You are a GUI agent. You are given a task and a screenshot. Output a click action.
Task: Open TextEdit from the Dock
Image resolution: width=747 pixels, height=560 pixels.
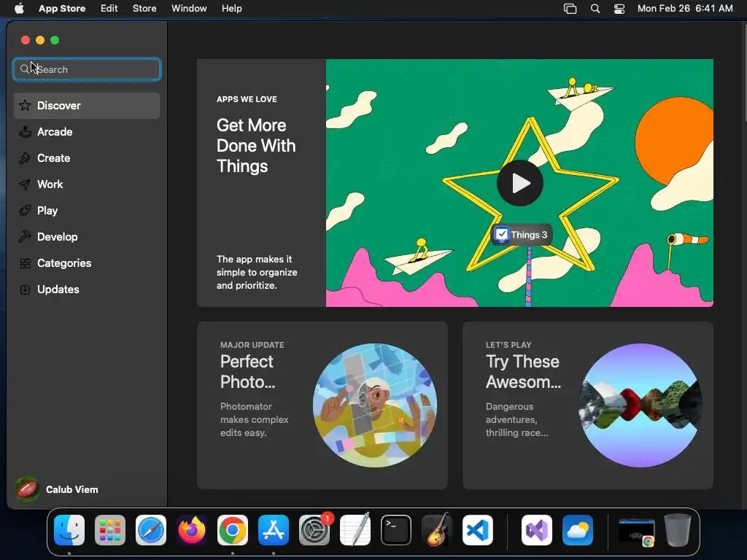[x=355, y=530]
